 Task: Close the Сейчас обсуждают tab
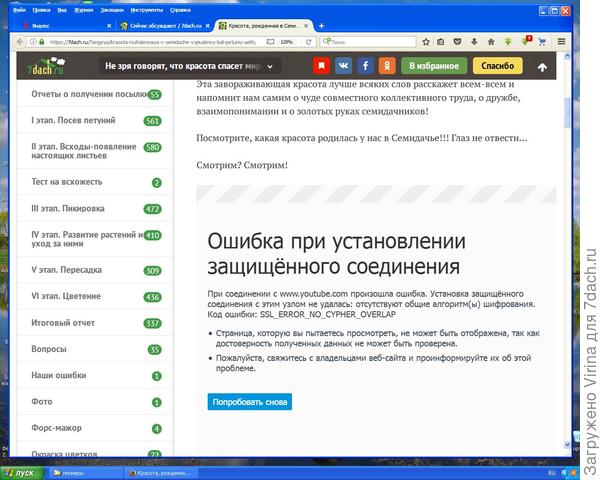point(207,26)
